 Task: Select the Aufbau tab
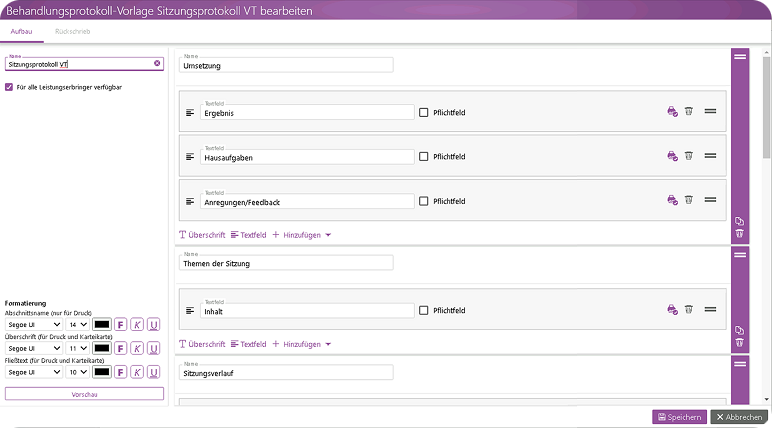(x=21, y=32)
